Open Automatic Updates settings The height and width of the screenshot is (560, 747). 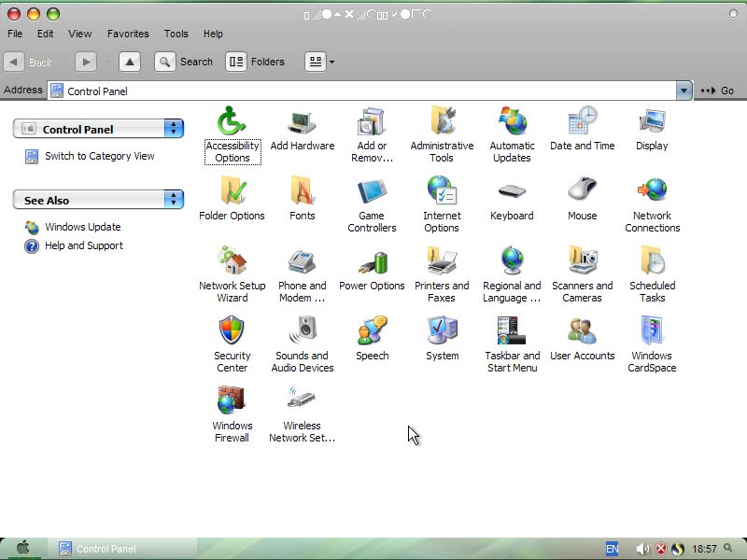512,134
